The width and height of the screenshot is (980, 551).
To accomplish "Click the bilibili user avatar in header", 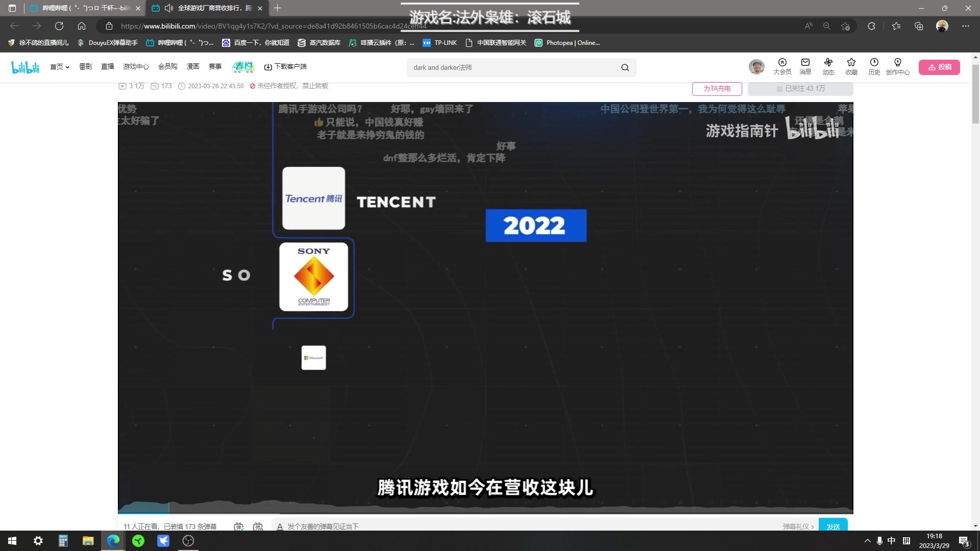I will pos(756,67).
